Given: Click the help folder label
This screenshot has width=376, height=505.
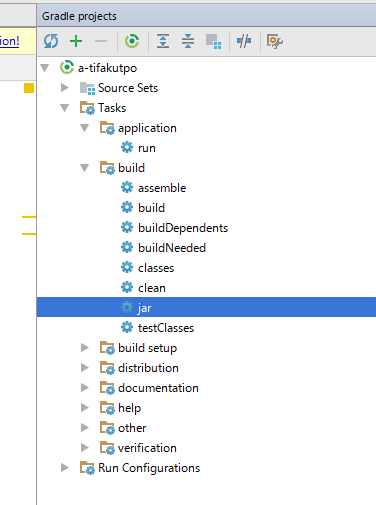Looking at the screenshot, I should pos(129,408).
